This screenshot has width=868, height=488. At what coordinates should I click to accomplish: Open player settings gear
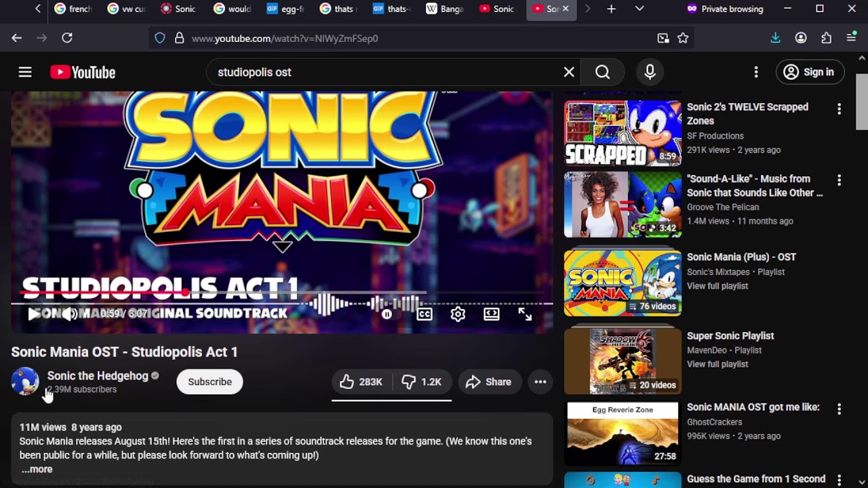point(458,314)
